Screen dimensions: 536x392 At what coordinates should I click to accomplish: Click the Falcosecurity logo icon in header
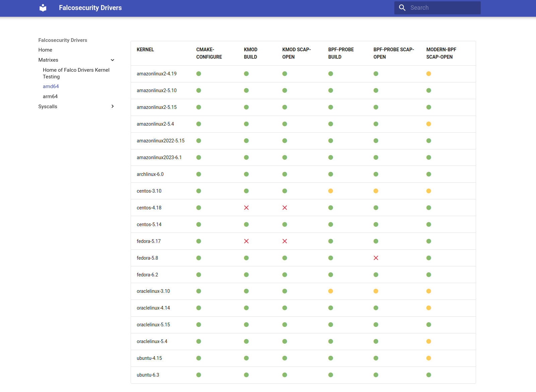pos(43,8)
